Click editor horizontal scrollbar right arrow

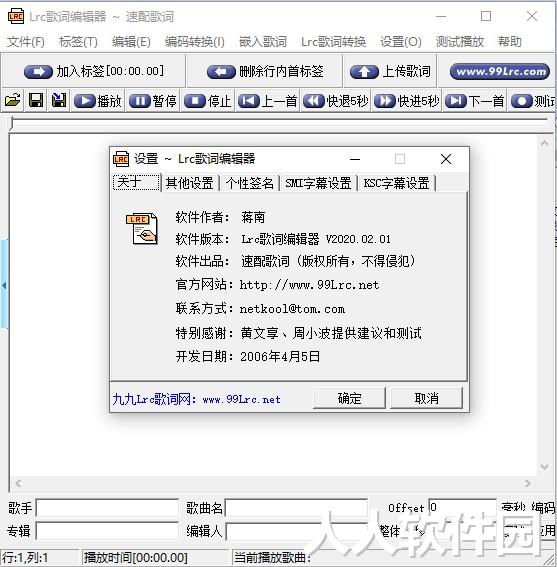coord(527,483)
